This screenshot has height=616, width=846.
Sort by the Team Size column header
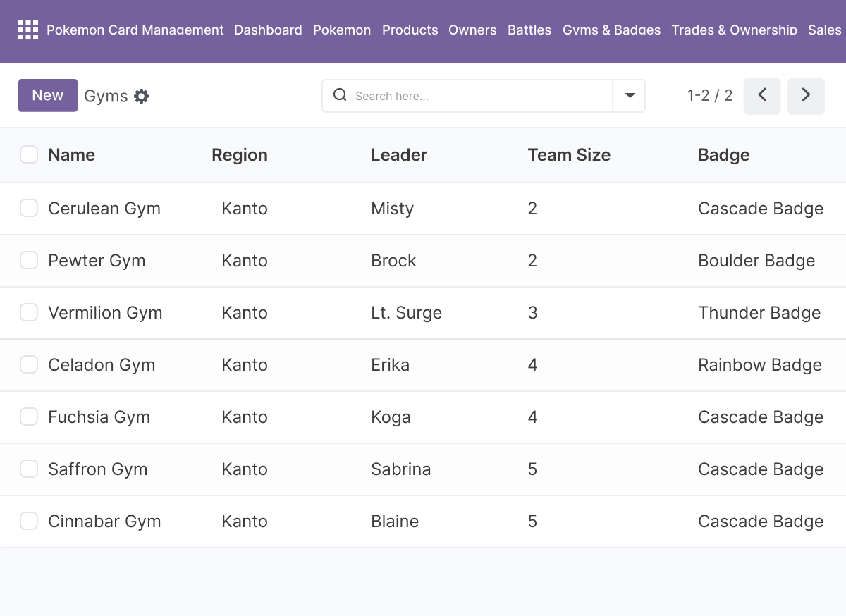click(x=569, y=155)
